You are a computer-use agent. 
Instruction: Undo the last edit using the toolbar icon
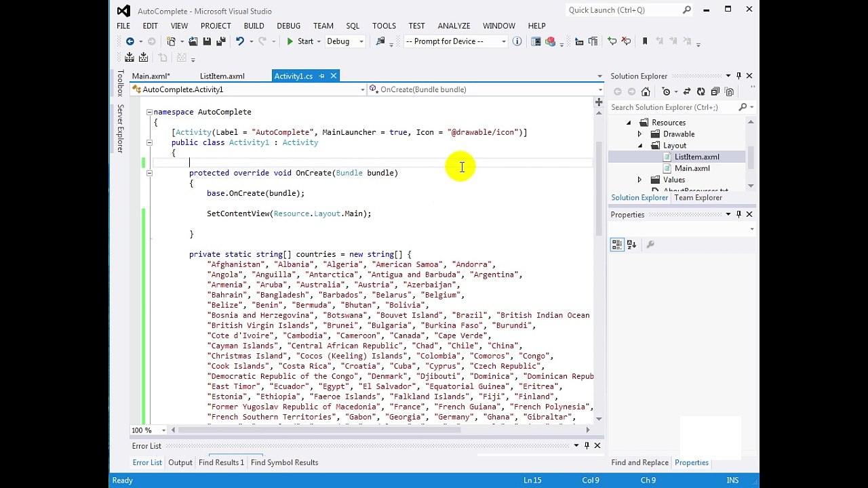239,41
